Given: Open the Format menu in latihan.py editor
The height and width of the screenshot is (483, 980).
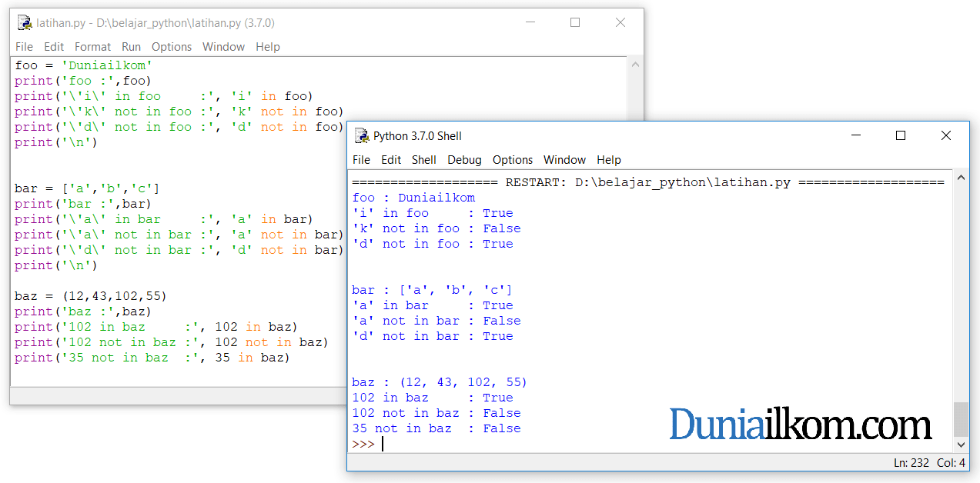Looking at the screenshot, I should (x=92, y=47).
